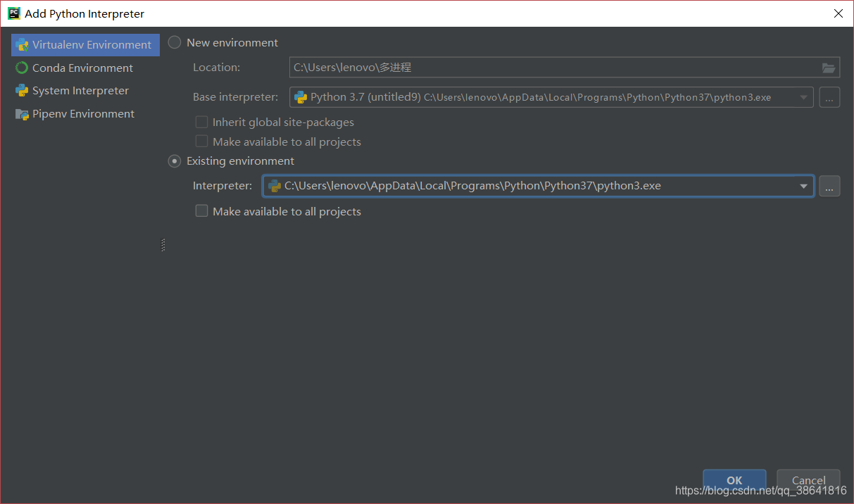Click the Conda green ring icon

click(x=22, y=68)
